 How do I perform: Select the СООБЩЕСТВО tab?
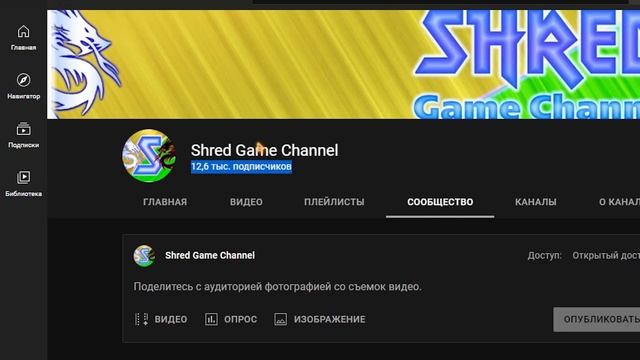click(x=440, y=202)
